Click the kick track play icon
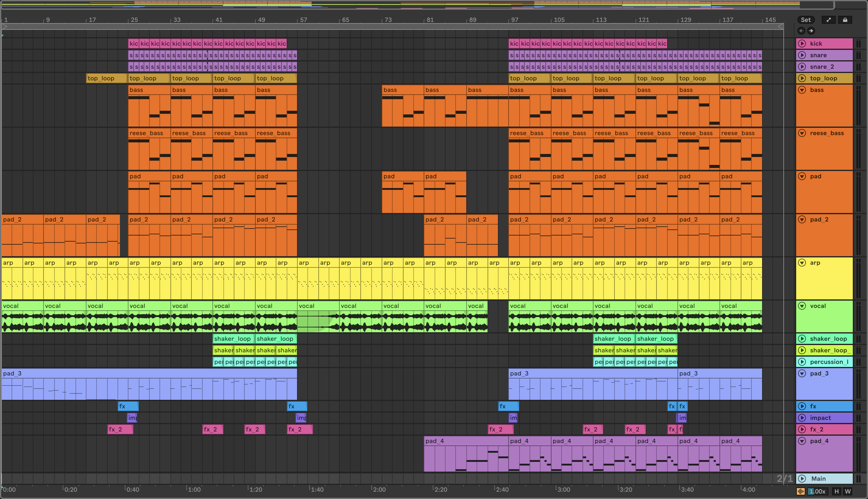Screen dimensions: 868x499 tap(802, 44)
